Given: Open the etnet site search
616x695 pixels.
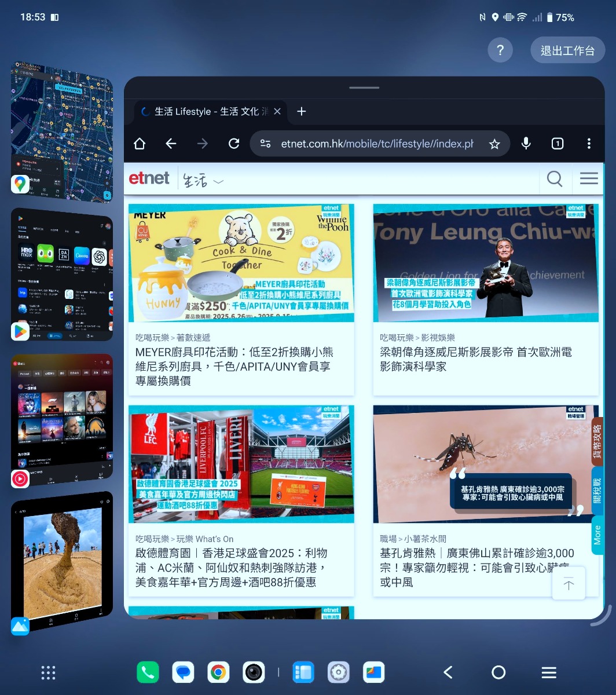Looking at the screenshot, I should 554,179.
